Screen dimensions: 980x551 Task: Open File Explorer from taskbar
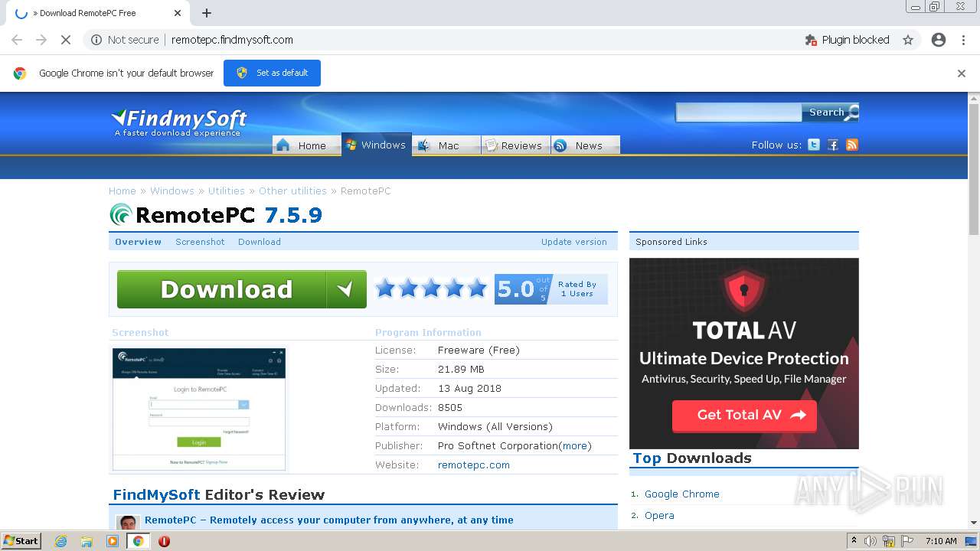coord(87,541)
